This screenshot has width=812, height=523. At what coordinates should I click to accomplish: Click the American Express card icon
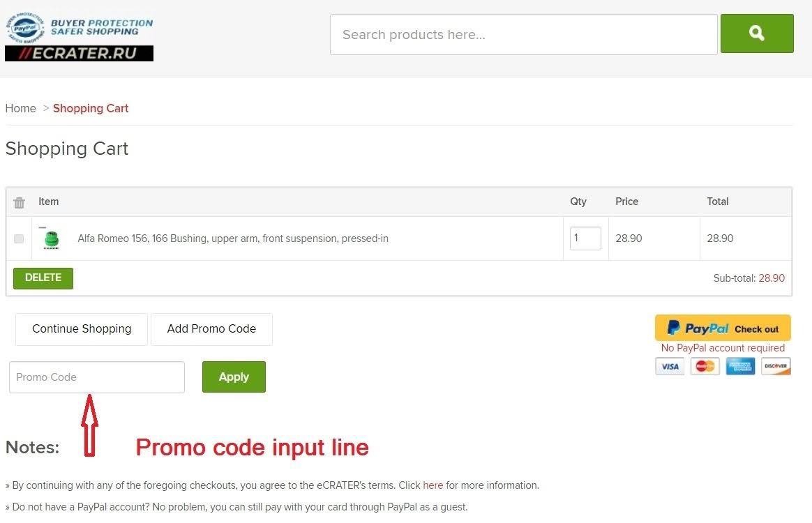(740, 366)
